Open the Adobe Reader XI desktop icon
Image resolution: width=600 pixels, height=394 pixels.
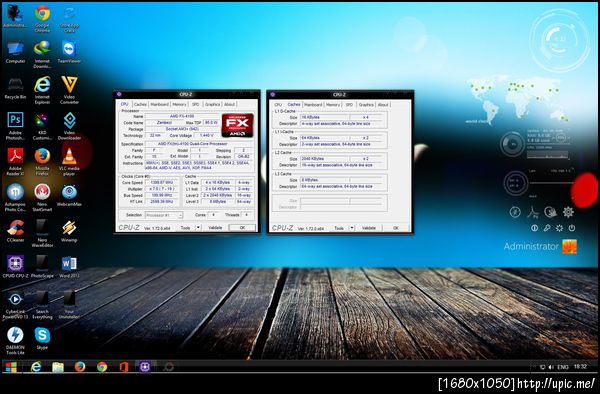click(15, 161)
